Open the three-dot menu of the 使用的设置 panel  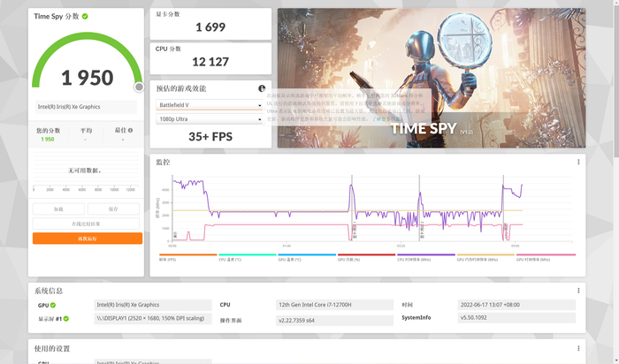(x=578, y=349)
